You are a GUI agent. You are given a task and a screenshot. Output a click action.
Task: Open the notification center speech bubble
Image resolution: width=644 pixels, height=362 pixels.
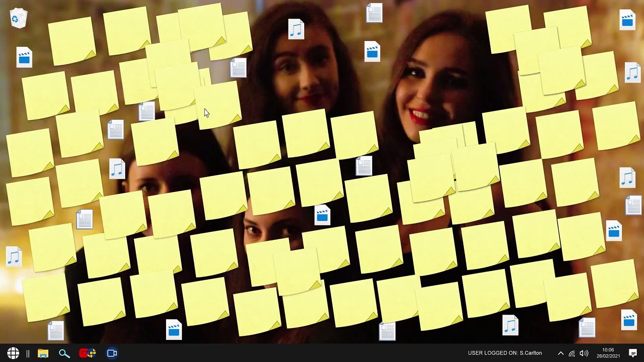coord(633,353)
